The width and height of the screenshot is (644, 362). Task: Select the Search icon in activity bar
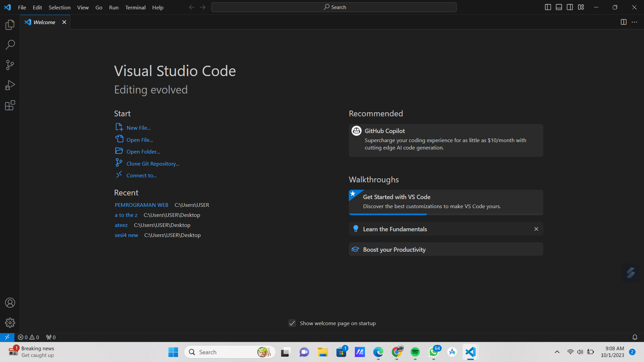pos(10,45)
